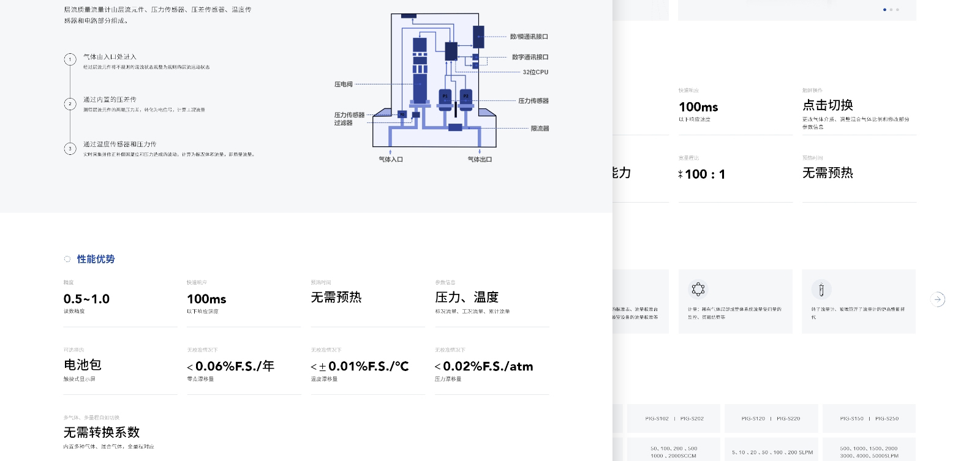Screen dimensions: 980x461
Task: Click the molecule ring icon on card
Action: (698, 289)
